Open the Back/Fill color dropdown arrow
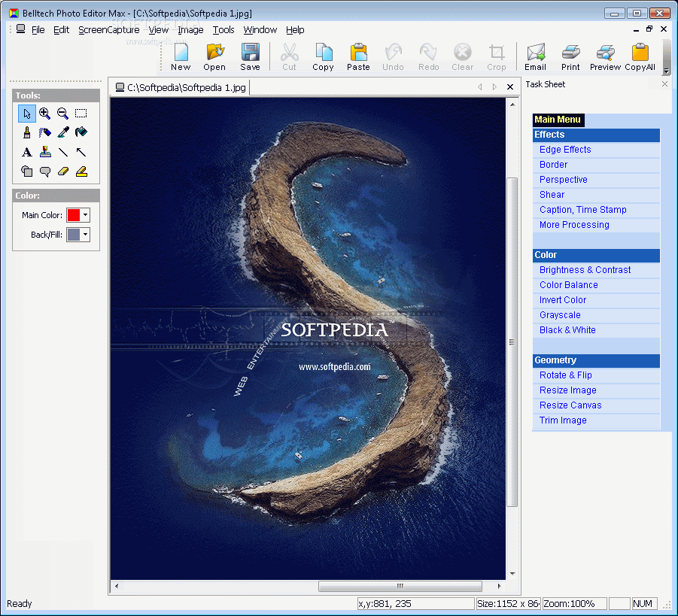Image resolution: width=678 pixels, height=616 pixels. click(85, 235)
